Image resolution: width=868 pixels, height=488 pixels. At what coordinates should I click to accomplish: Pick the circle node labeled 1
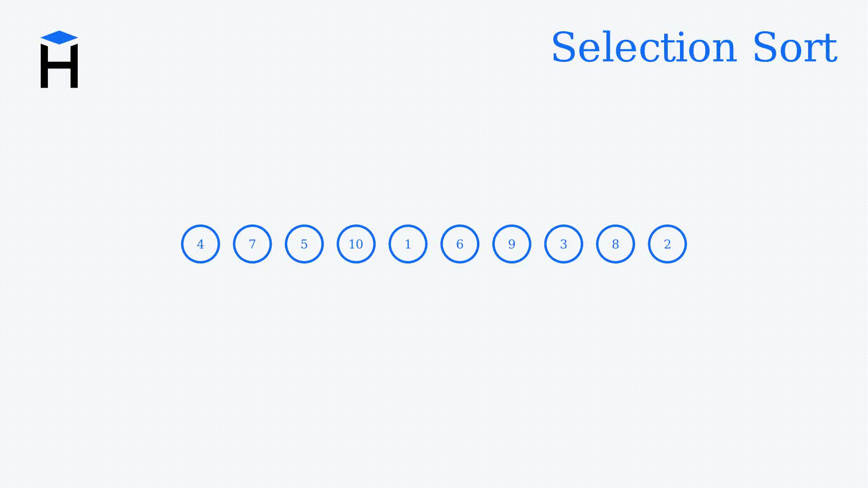[408, 244]
